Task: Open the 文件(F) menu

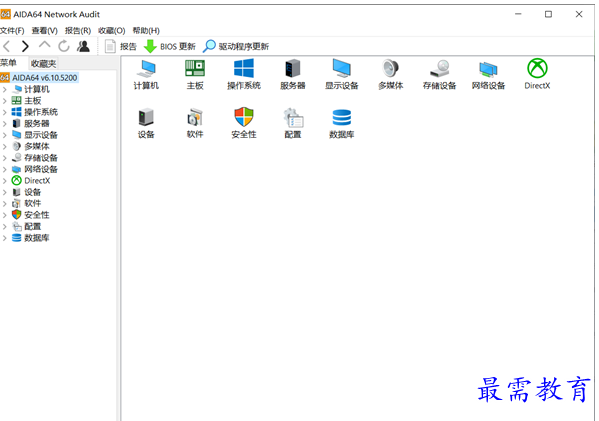Action: 12,31
